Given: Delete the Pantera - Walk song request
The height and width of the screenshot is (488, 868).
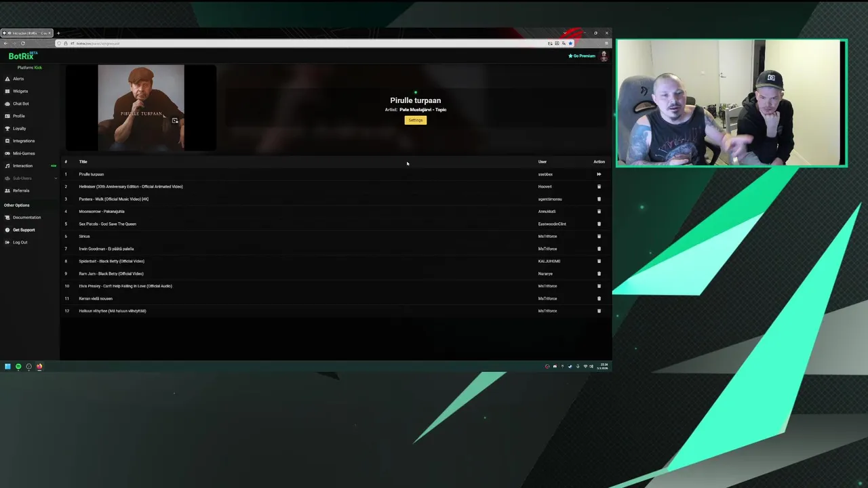Looking at the screenshot, I should pos(599,199).
